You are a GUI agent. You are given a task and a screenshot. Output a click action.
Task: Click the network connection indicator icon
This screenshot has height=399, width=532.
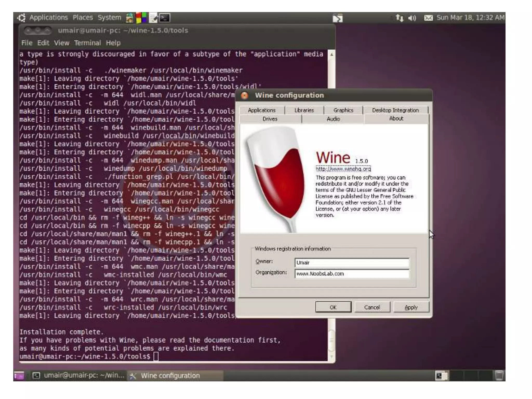(x=399, y=18)
